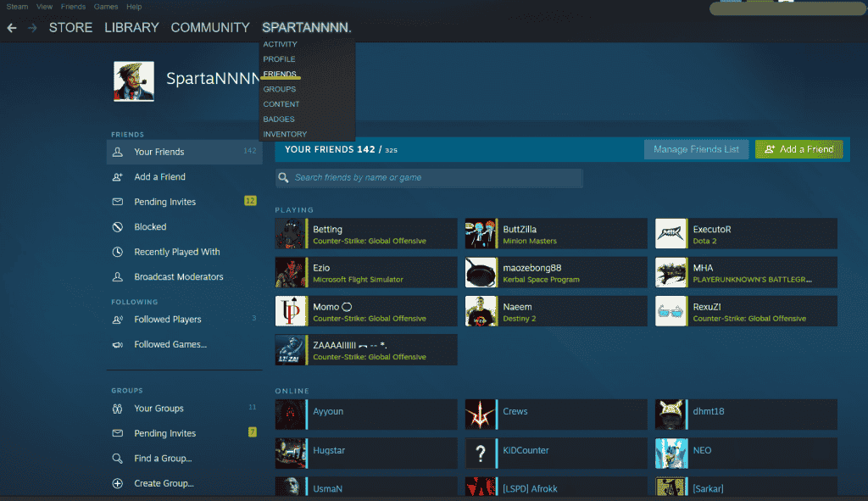This screenshot has width=868, height=501.
Task: Switch to the LIBRARY tab
Action: click(x=131, y=27)
